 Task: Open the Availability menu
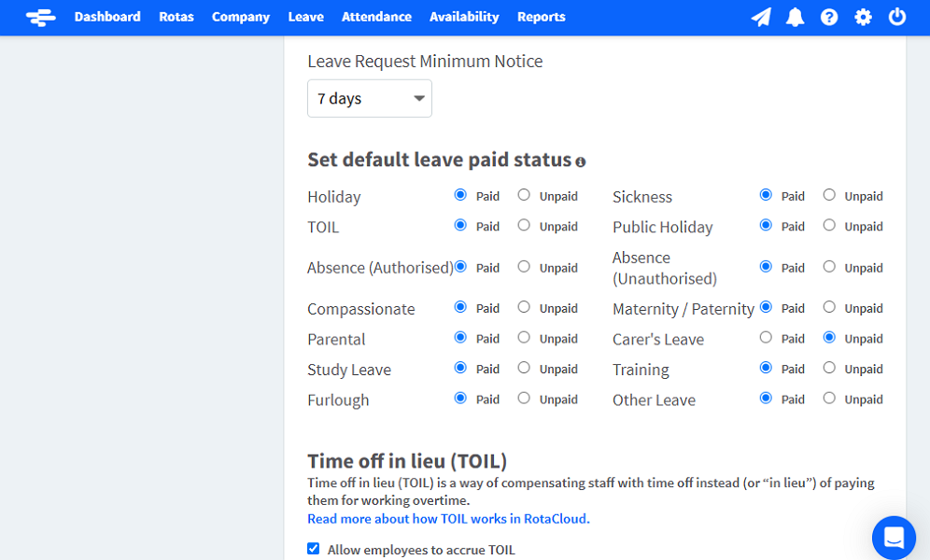(464, 17)
